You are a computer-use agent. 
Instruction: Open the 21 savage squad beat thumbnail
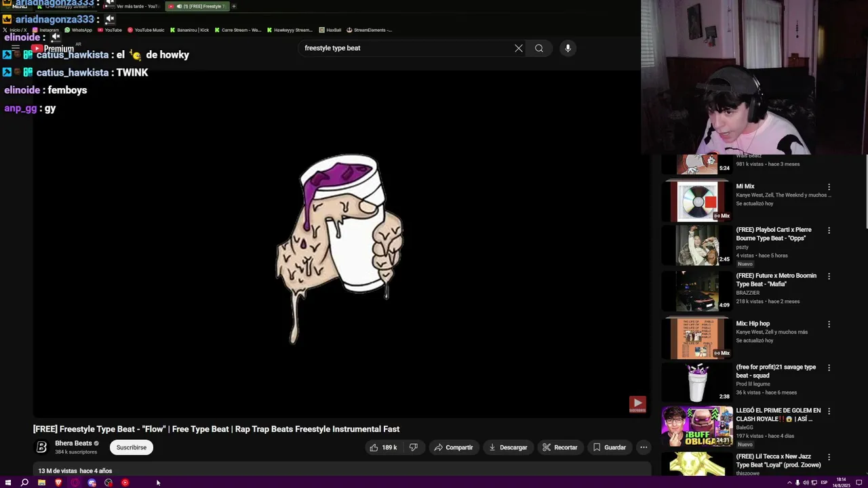pos(697,382)
